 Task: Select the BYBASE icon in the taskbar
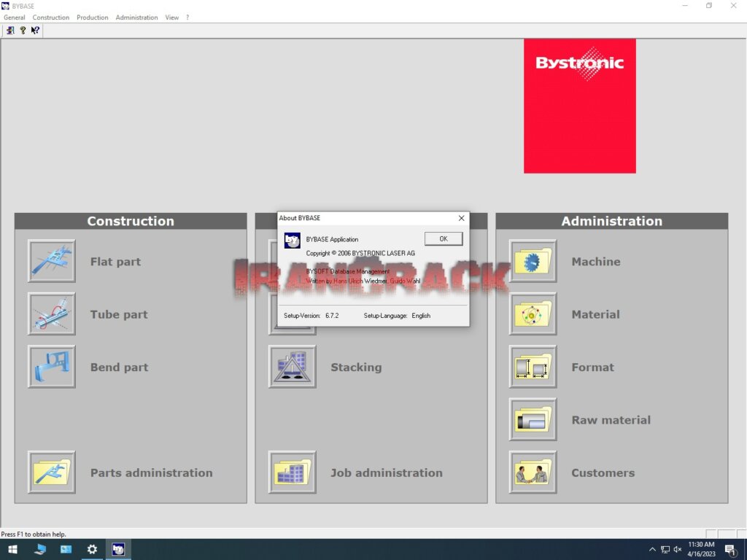[x=118, y=549]
